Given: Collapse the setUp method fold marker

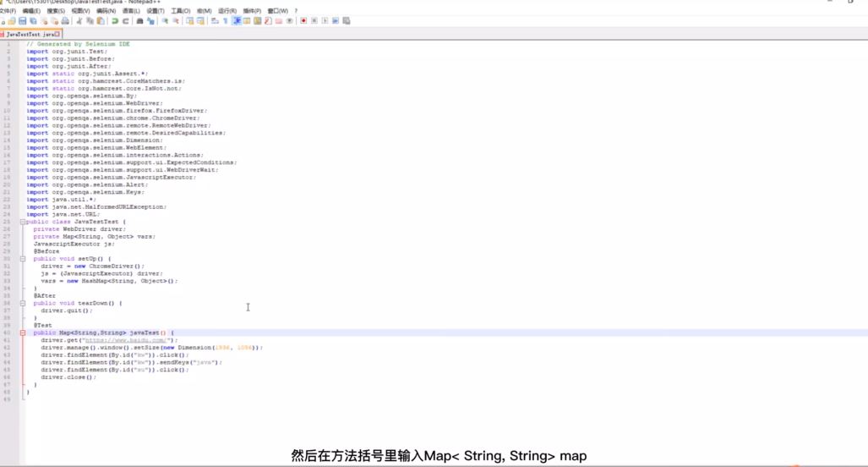Looking at the screenshot, I should [x=23, y=259].
